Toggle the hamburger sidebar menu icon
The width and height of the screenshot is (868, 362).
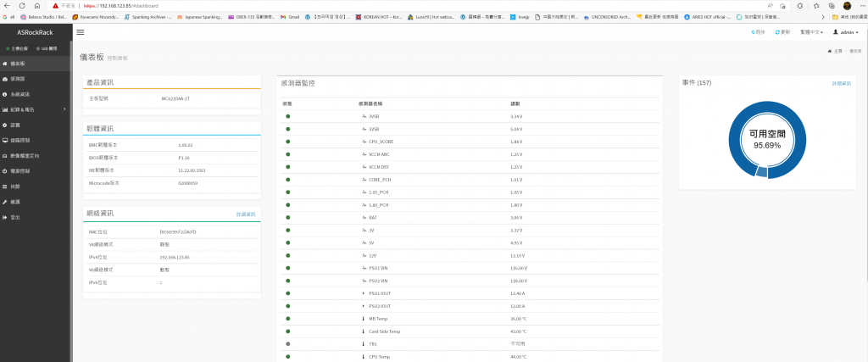click(x=81, y=31)
